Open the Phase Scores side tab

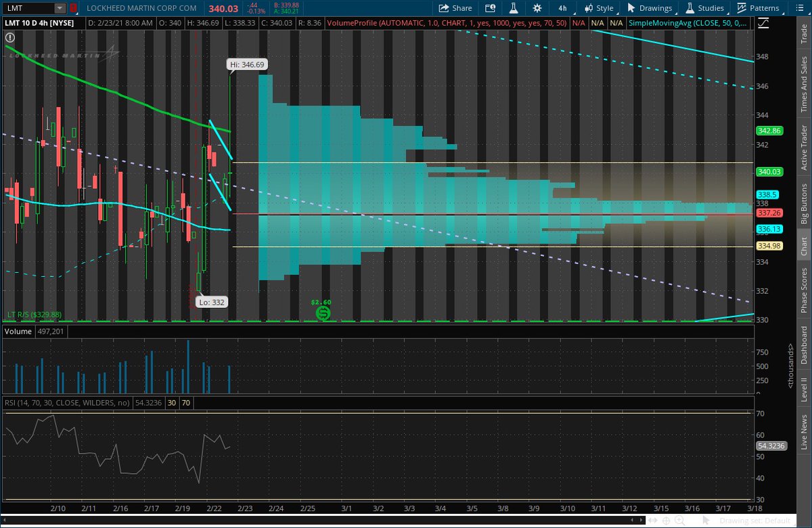click(803, 291)
